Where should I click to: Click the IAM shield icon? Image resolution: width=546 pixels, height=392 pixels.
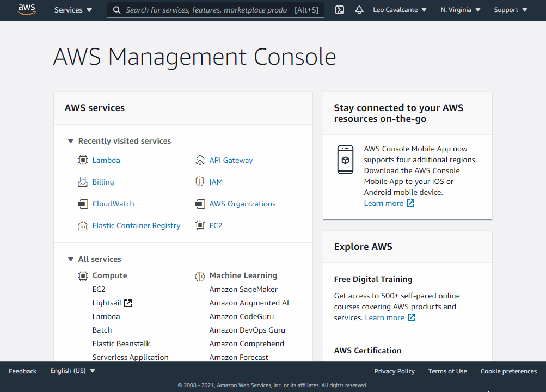(200, 182)
